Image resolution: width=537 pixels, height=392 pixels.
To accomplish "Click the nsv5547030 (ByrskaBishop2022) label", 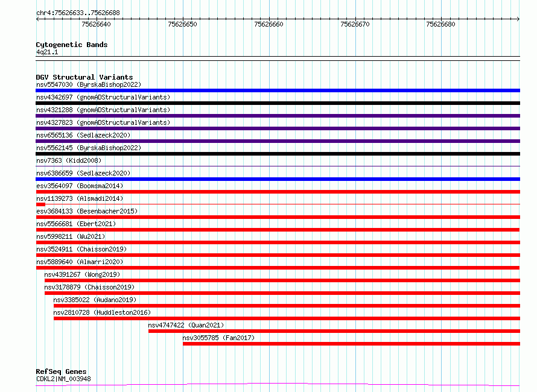I will tap(89, 84).
